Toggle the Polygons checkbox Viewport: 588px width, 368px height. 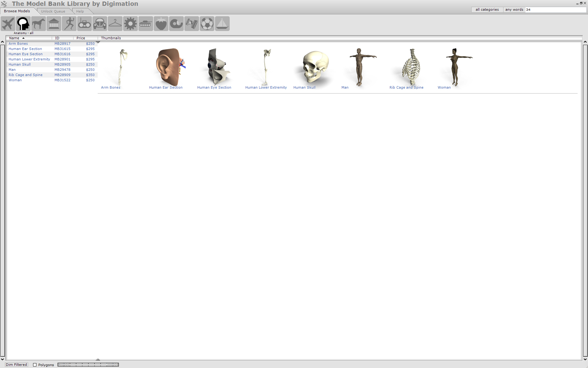pos(35,365)
